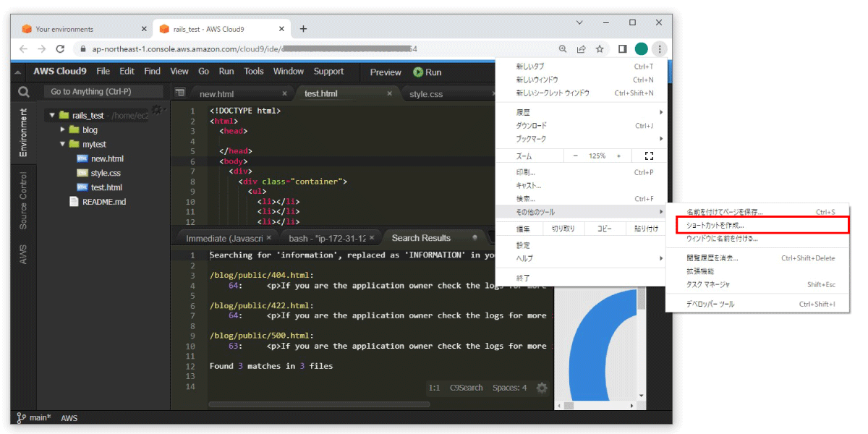
Task: Expand the 履歴 submenu
Action: point(581,113)
